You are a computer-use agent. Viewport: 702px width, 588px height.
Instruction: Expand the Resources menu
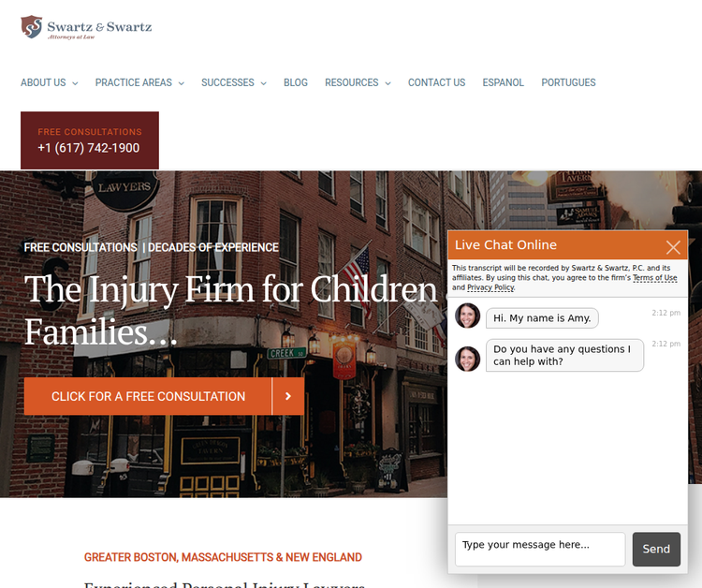pos(358,82)
